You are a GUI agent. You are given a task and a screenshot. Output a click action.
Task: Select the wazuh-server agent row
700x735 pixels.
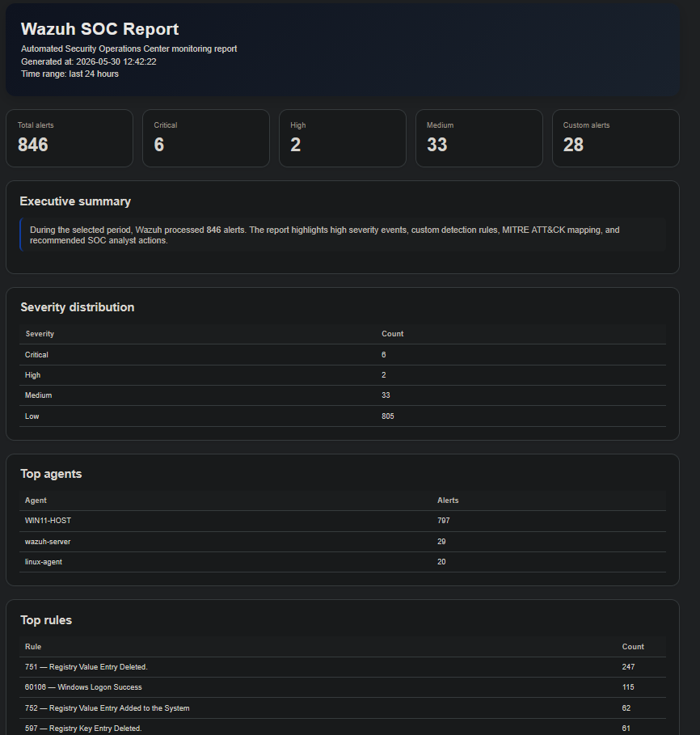[x=343, y=542]
